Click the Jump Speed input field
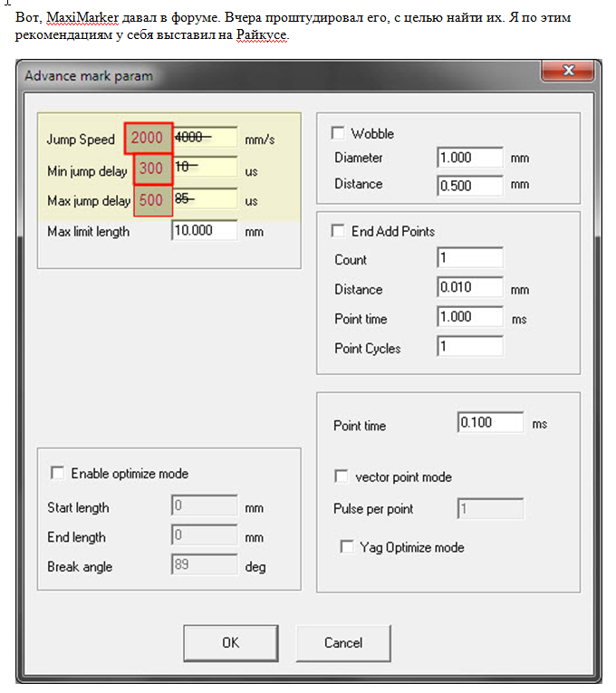The width and height of the screenshot is (616, 693). pyautogui.click(x=204, y=139)
